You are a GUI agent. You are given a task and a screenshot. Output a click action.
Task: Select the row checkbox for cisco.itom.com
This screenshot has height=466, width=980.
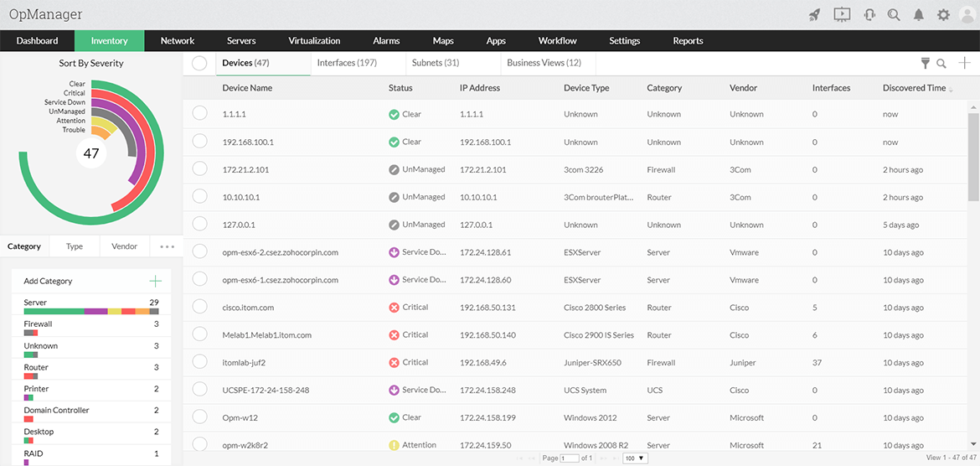[199, 308]
